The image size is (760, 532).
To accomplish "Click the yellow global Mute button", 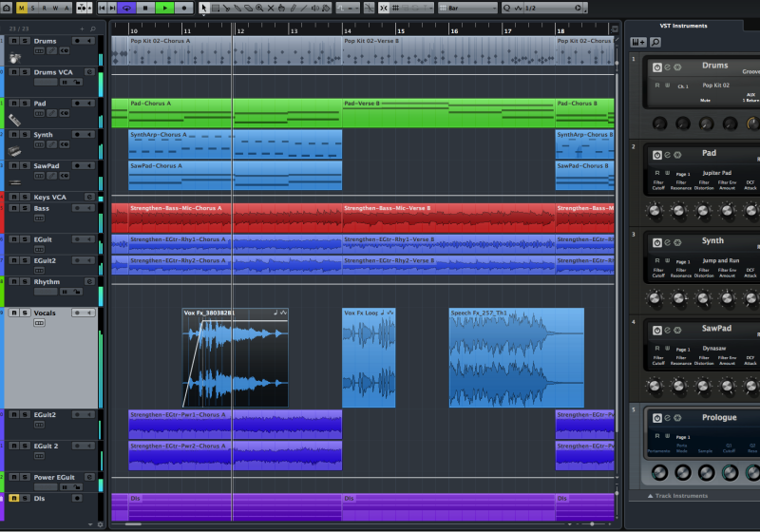I will tap(21, 8).
